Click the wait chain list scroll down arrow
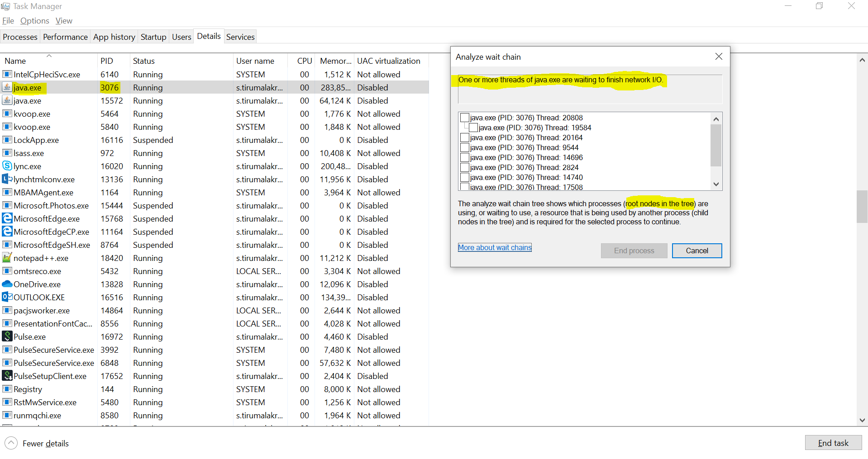868x459 pixels. click(716, 184)
